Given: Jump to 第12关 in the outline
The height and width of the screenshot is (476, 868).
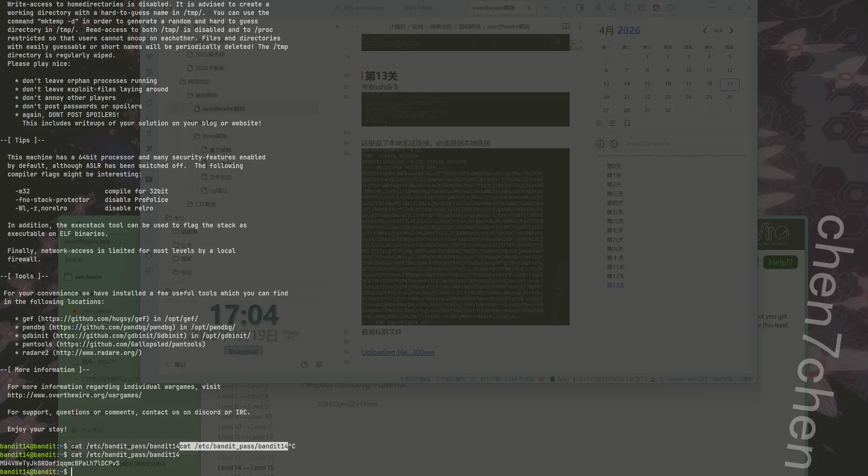Looking at the screenshot, I should 615,276.
